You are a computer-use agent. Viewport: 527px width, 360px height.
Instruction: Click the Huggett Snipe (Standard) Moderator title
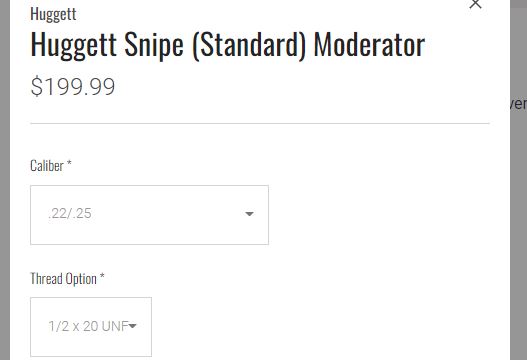point(228,45)
